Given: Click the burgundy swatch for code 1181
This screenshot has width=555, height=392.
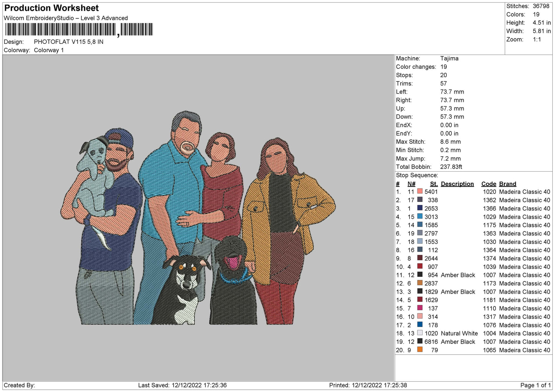Looking at the screenshot, I should 420,300.
